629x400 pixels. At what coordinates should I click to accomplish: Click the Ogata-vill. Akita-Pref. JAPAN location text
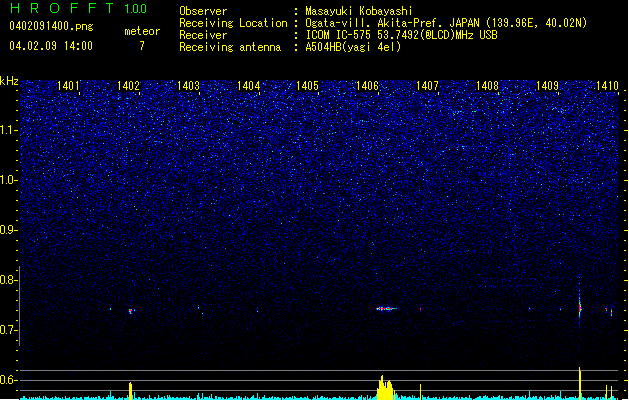click(x=446, y=23)
